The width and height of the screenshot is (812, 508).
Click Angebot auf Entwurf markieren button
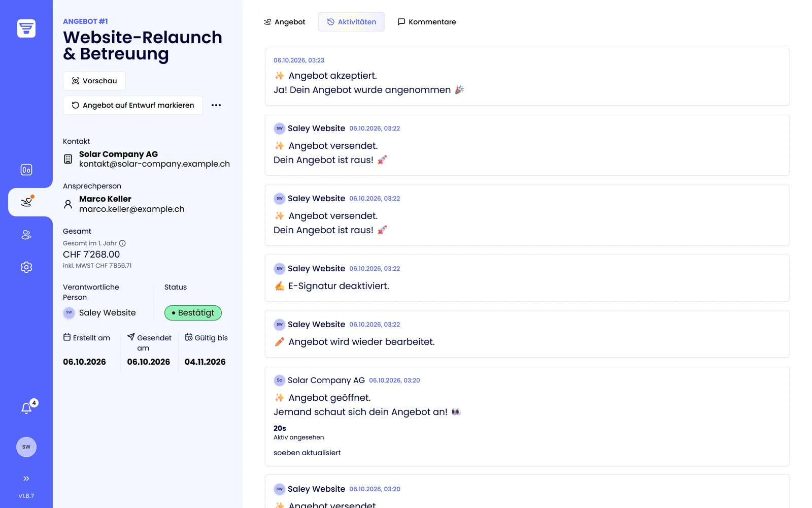coord(133,105)
